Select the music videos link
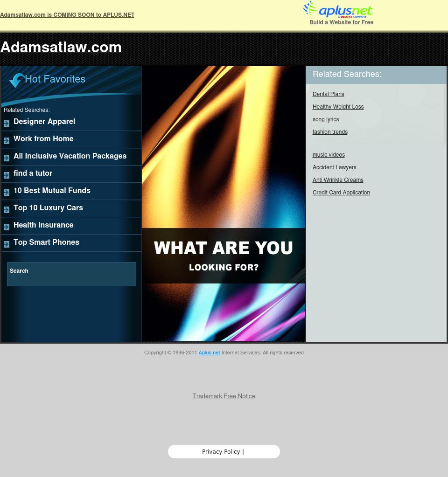Screen dimensions: 448x477 coord(329,155)
